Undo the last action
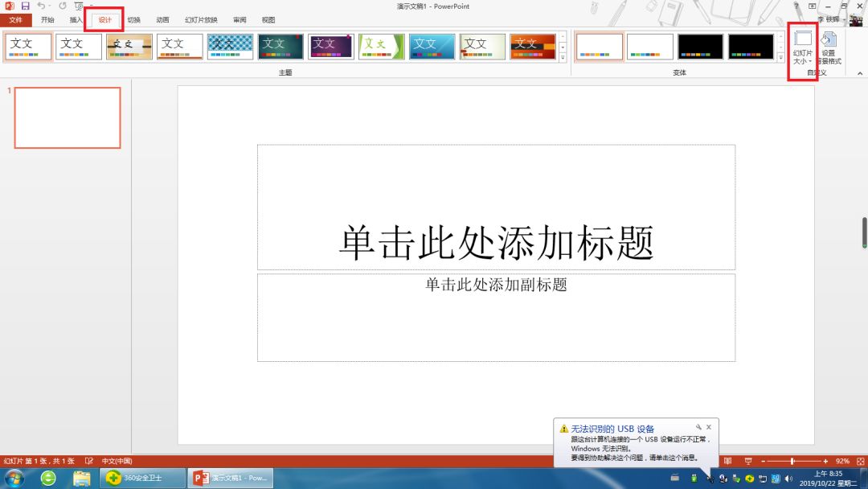 (41, 6)
